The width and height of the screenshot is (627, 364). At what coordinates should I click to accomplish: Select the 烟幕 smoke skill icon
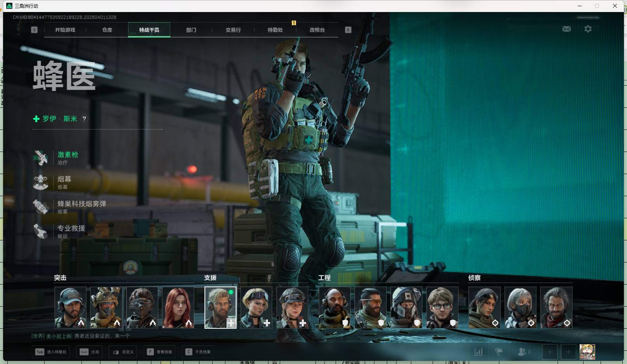(41, 182)
